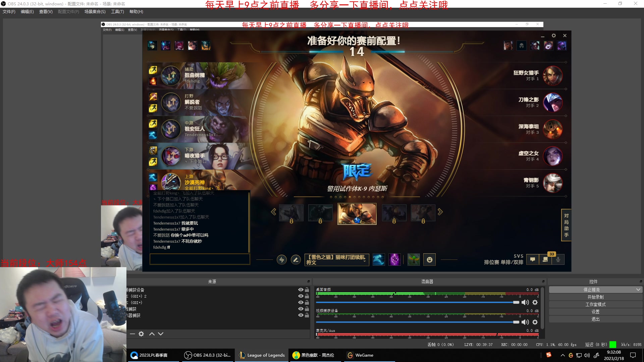Pop out the 来源 dock panel
Viewport: 644px width, 362px height.
tap(309, 282)
